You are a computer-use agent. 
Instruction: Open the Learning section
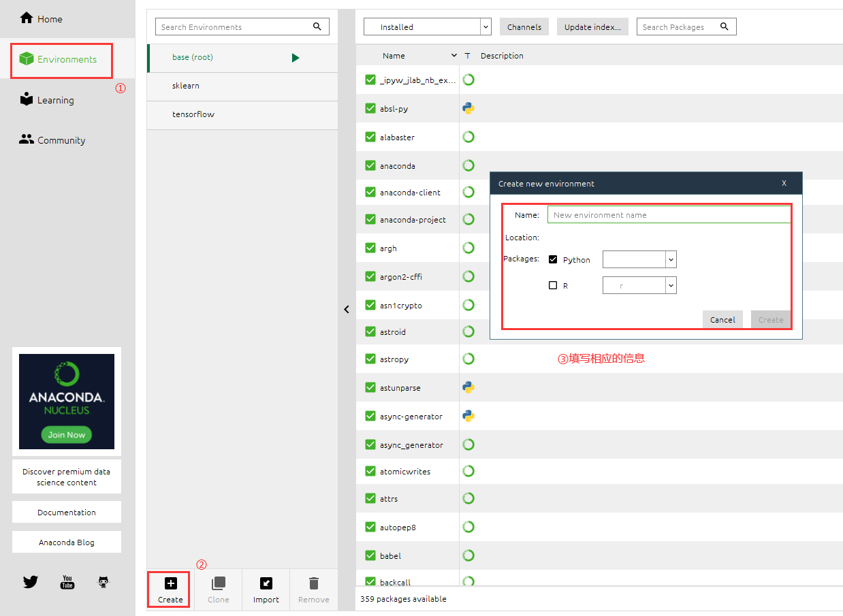[46, 100]
